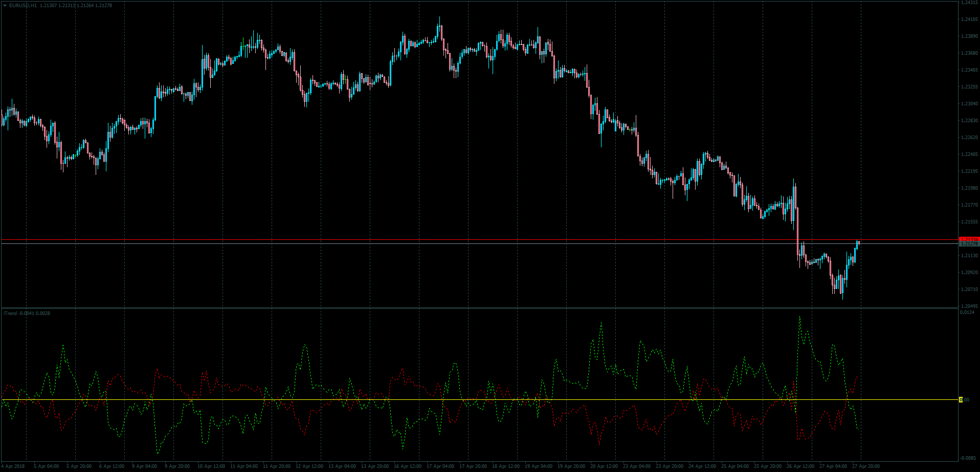Click the 1.20495 price axis label

(x=969, y=306)
